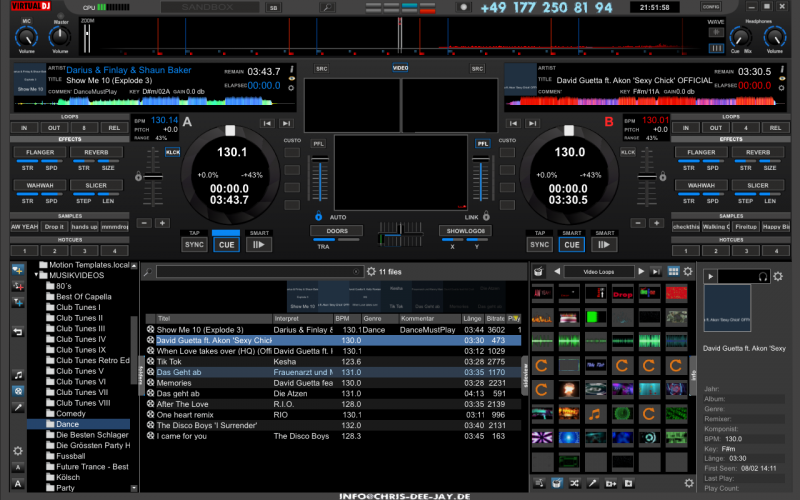Screen dimensions: 800x500
Task: Click previous arrow in Video Loops panel
Action: point(557,271)
